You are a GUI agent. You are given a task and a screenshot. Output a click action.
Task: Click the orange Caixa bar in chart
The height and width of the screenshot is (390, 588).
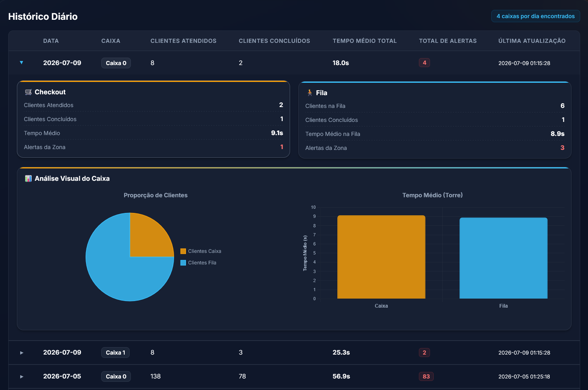pyautogui.click(x=381, y=257)
